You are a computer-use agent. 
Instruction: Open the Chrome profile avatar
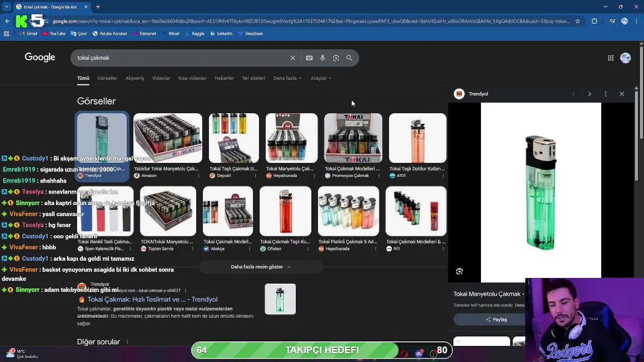pyautogui.click(x=624, y=21)
